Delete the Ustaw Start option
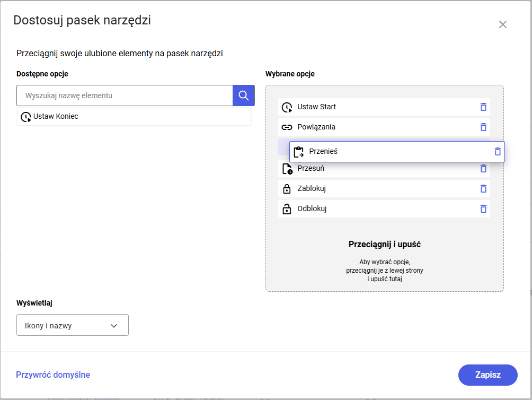This screenshot has height=400, width=532. [483, 107]
